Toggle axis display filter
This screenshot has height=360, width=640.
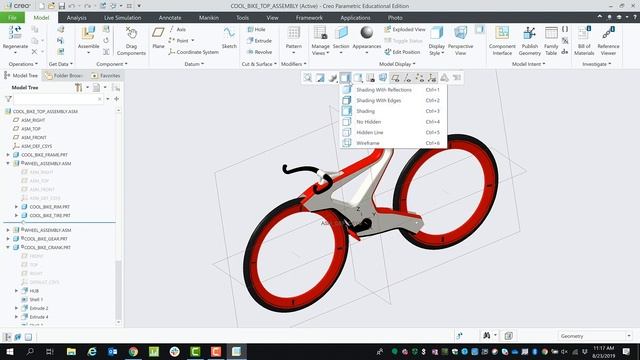(407, 78)
